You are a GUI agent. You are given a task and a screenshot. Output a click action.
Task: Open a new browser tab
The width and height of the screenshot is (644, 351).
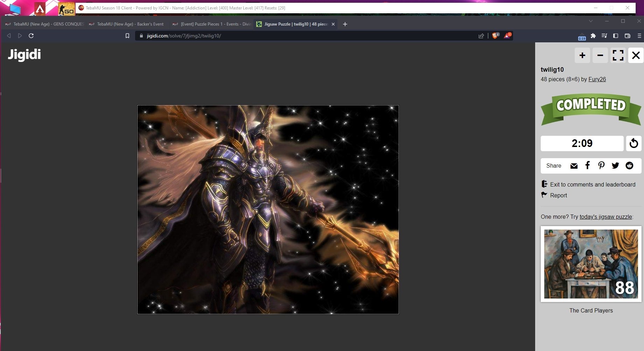coord(345,24)
